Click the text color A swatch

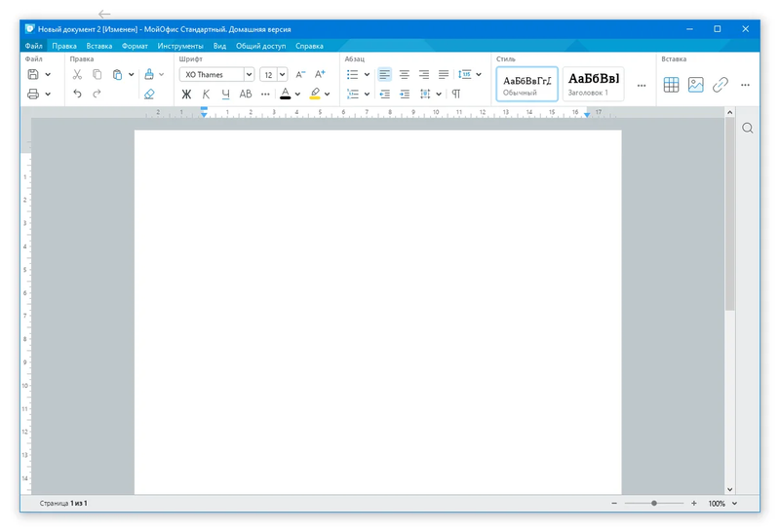[285, 94]
